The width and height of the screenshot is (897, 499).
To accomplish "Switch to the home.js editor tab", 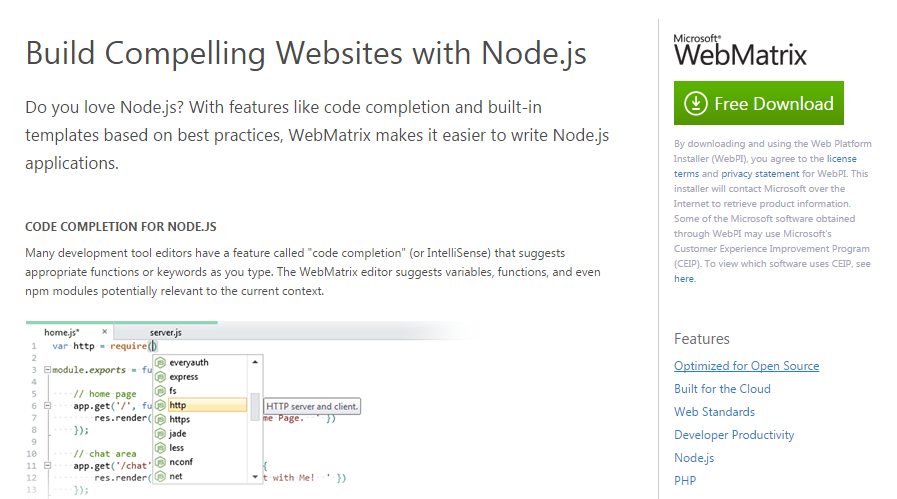I will (x=62, y=332).
